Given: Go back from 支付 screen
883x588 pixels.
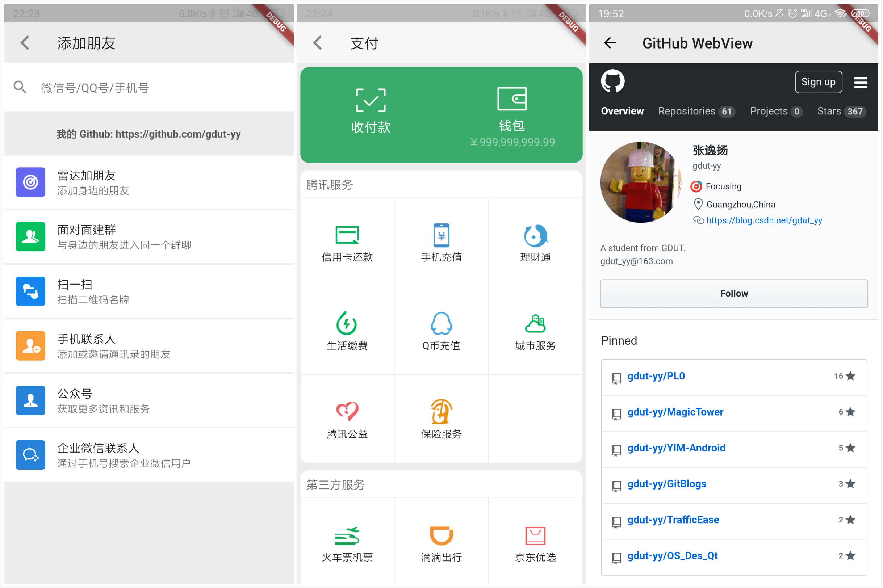Looking at the screenshot, I should pos(317,43).
